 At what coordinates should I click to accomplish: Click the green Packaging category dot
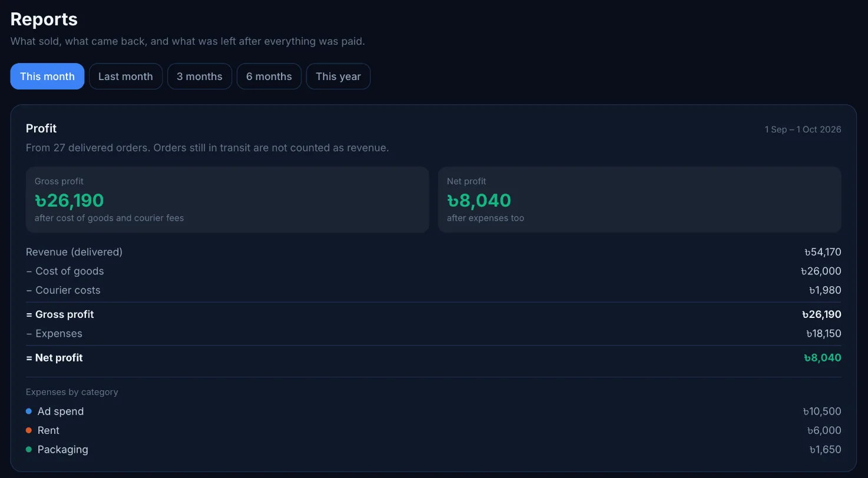click(x=29, y=450)
